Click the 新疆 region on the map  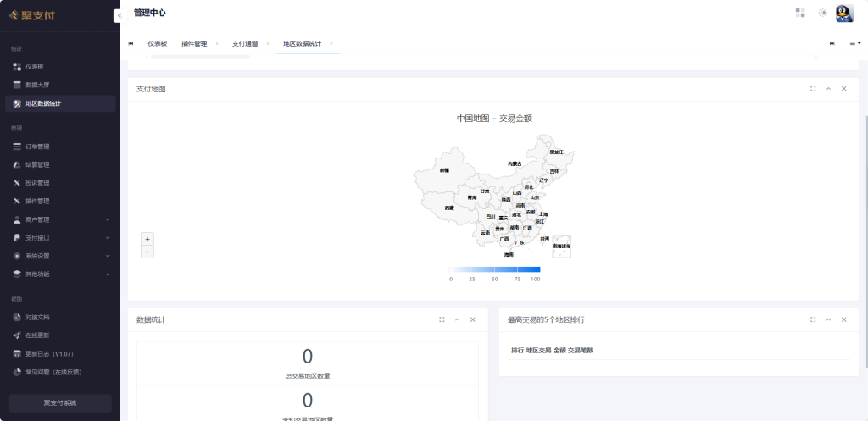pyautogui.click(x=444, y=170)
